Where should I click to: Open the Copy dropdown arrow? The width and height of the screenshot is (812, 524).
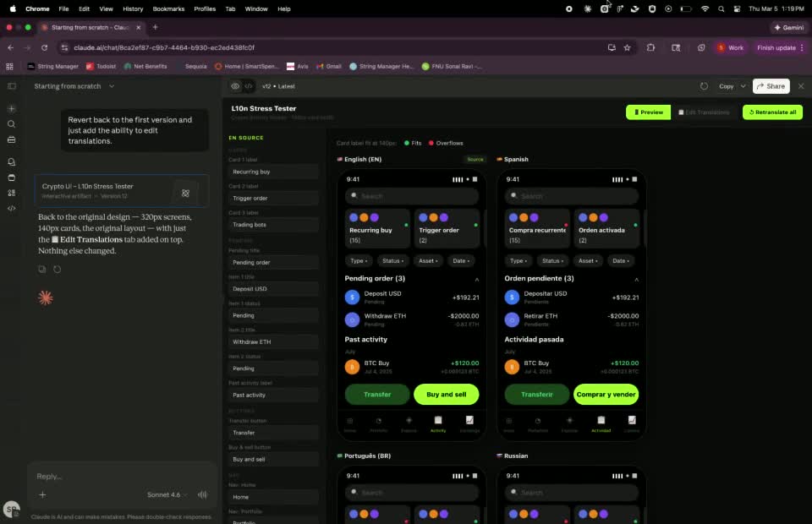pyautogui.click(x=743, y=86)
